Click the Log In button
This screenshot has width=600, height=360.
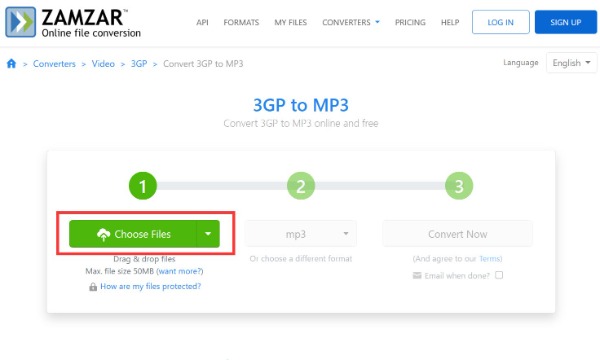501,22
